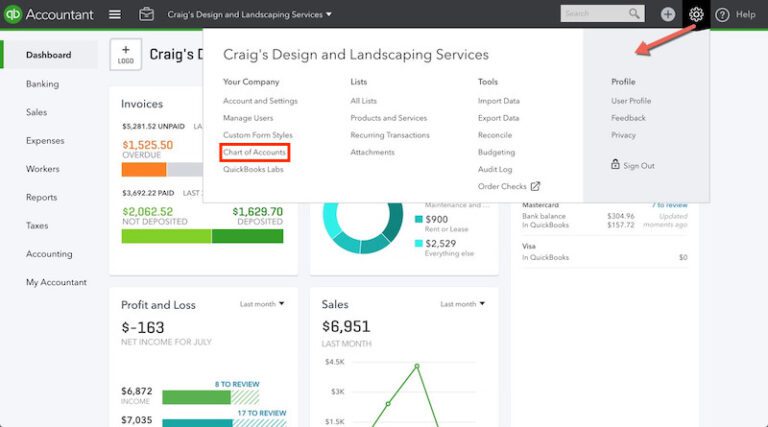The image size is (768, 427).
Task: Open Recurring Transactions
Action: [390, 135]
